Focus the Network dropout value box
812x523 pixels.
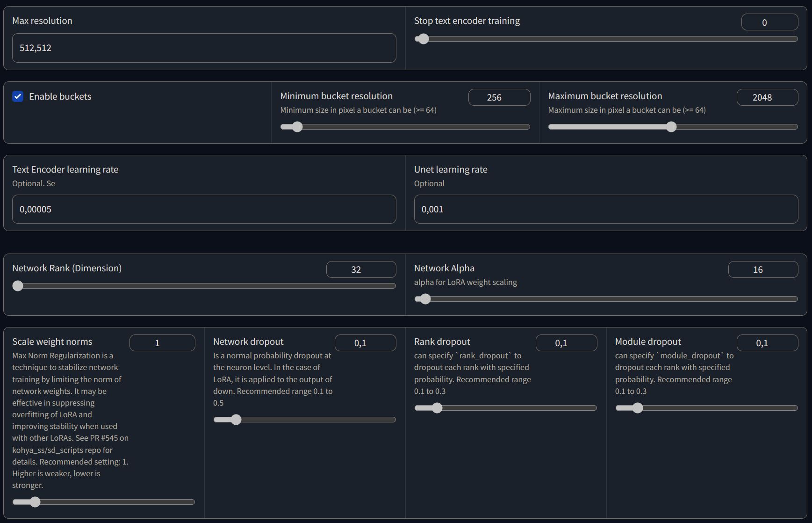(x=365, y=343)
